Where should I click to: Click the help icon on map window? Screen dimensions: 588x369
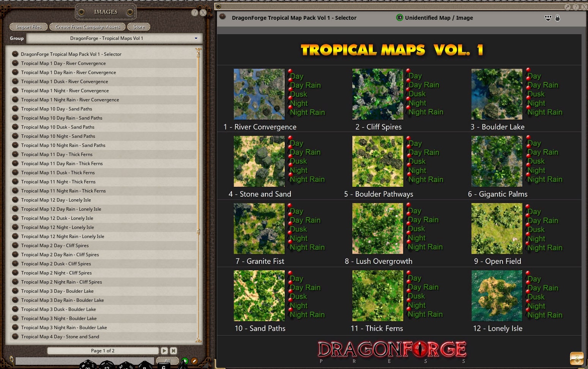(576, 7)
